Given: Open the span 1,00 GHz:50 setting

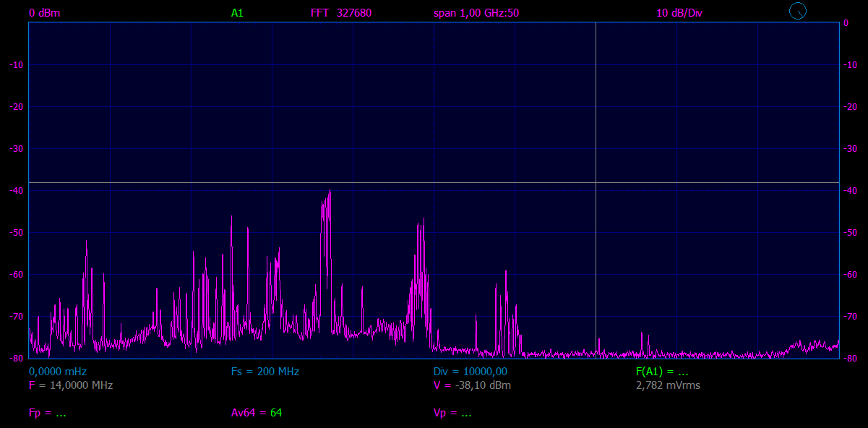Looking at the screenshot, I should [476, 13].
